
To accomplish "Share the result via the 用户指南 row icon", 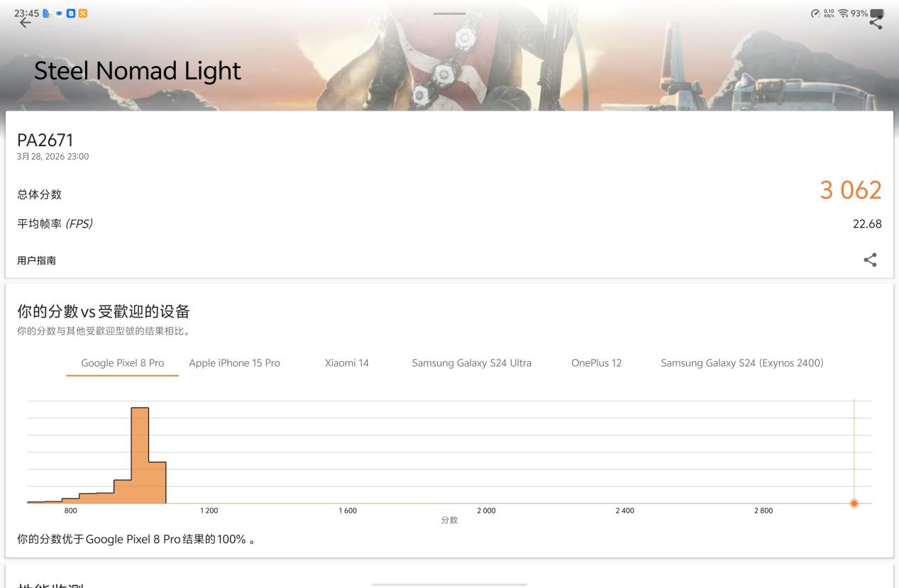I will click(x=870, y=260).
